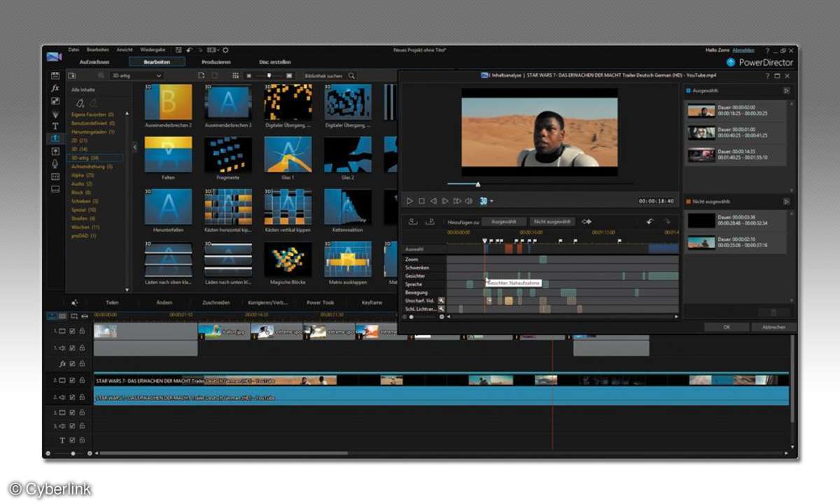
Task: Switch to the Produzieren tab
Action: click(216, 62)
